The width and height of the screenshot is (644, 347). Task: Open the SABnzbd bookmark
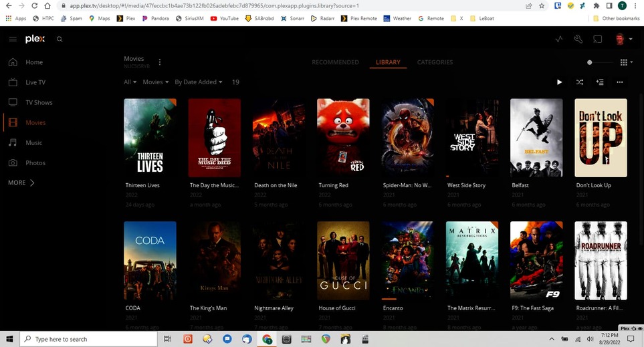(x=259, y=19)
